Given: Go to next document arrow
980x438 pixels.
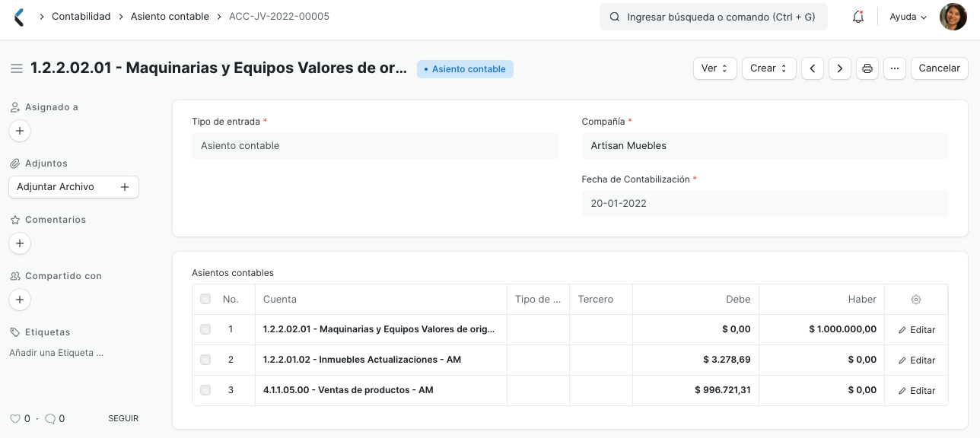Looking at the screenshot, I should tap(840, 68).
